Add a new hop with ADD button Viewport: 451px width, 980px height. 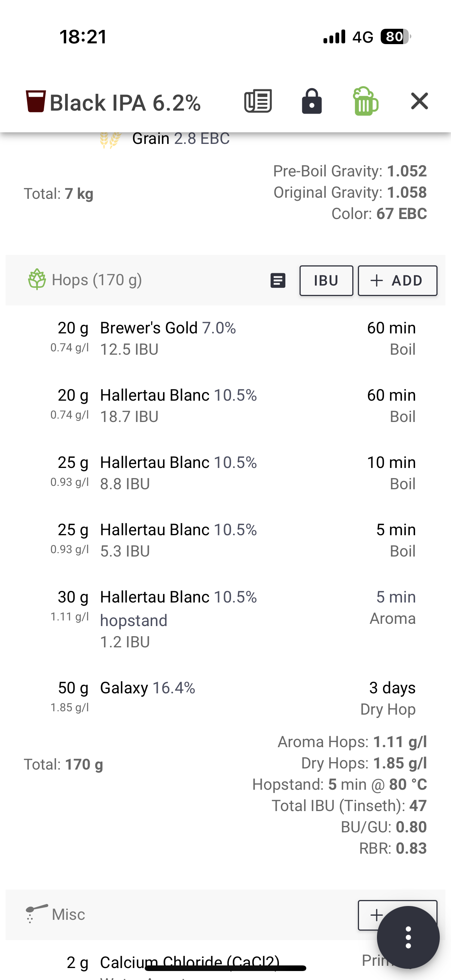(x=398, y=281)
